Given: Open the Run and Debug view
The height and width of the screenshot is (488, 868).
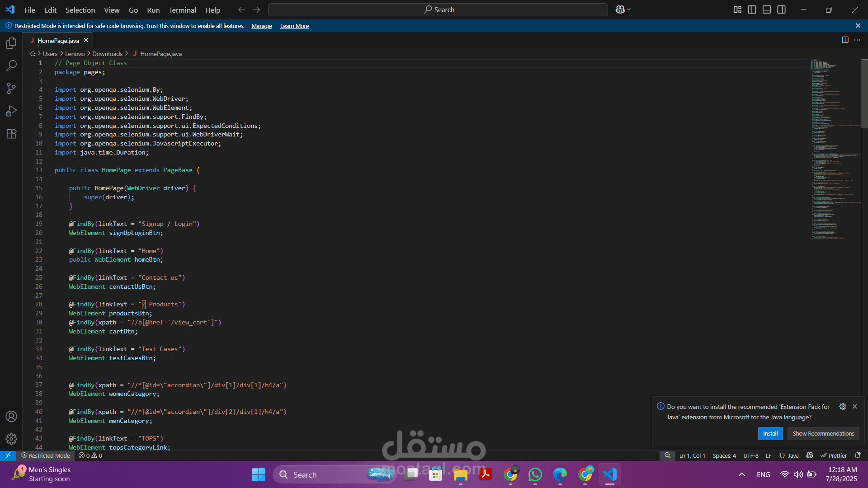Looking at the screenshot, I should point(11,111).
